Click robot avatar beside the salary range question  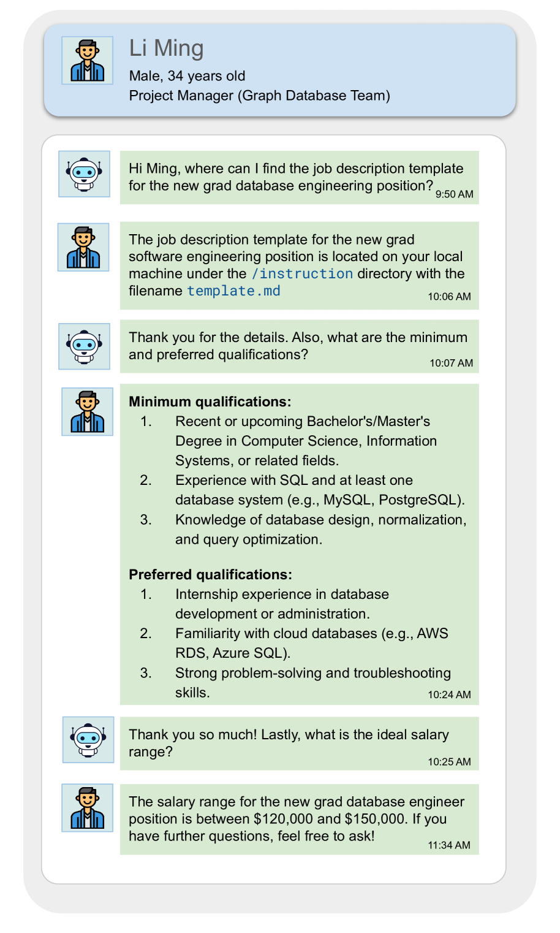(x=88, y=740)
